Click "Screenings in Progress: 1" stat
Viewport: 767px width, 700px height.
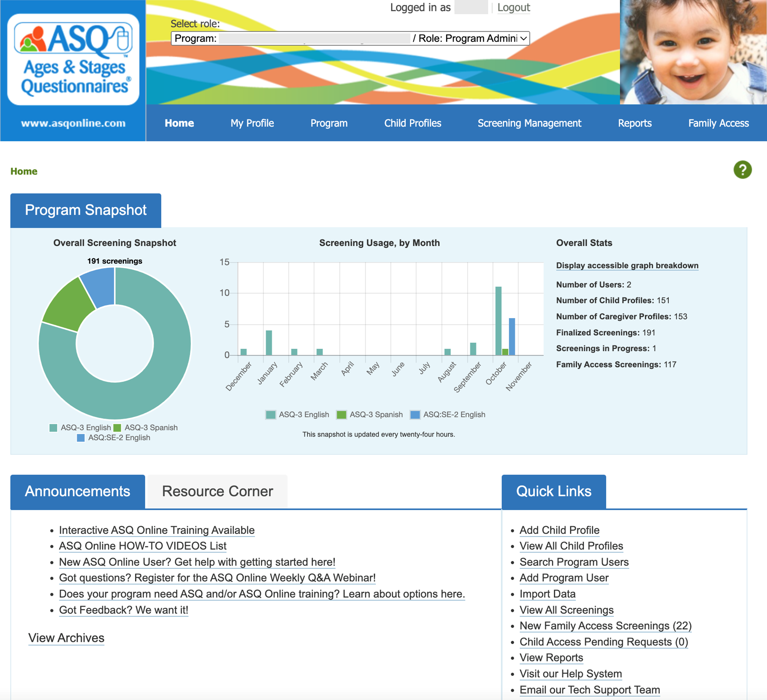pos(606,349)
